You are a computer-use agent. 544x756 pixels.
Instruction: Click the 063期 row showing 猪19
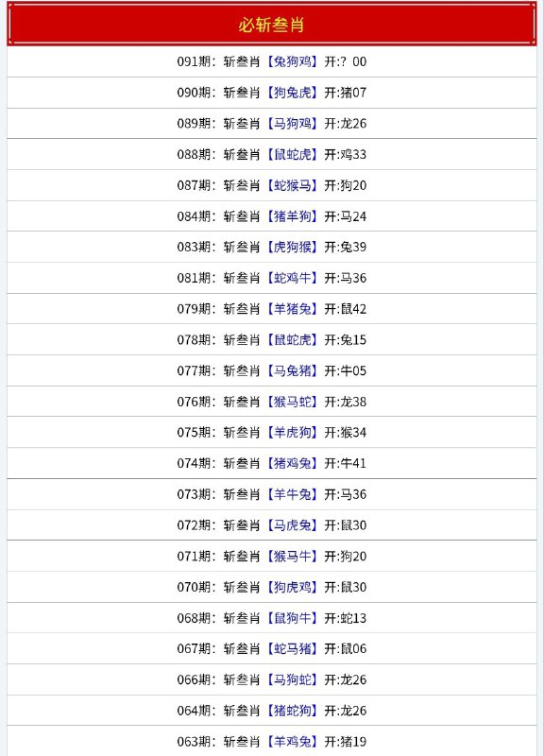[272, 741]
